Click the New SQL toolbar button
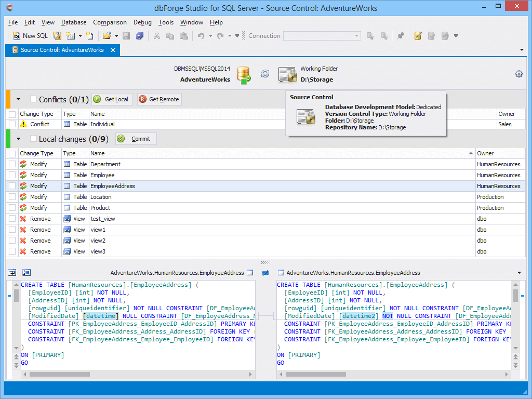This screenshot has width=532, height=399. (x=30, y=36)
